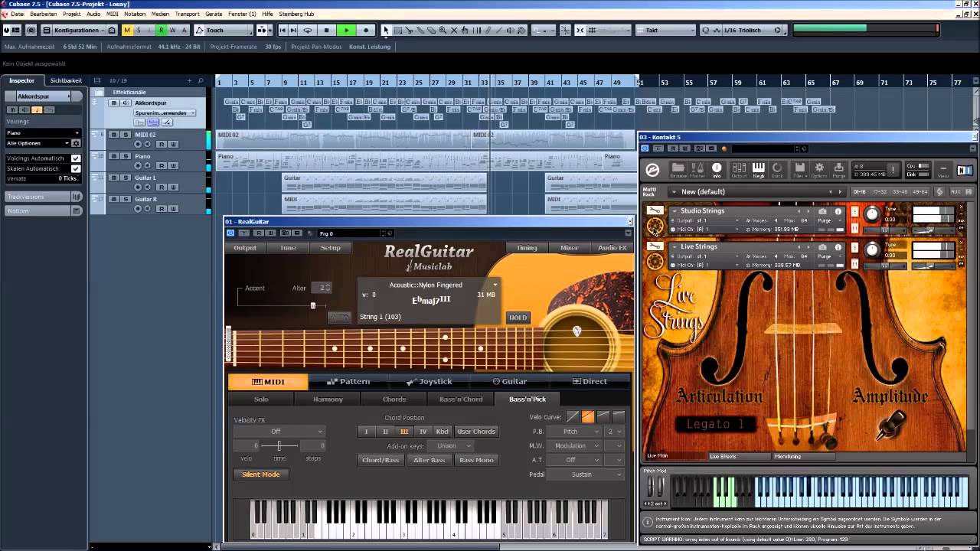Screen dimensions: 980x551
Task: Open the Kontakt Quick load browser
Action: (777, 170)
